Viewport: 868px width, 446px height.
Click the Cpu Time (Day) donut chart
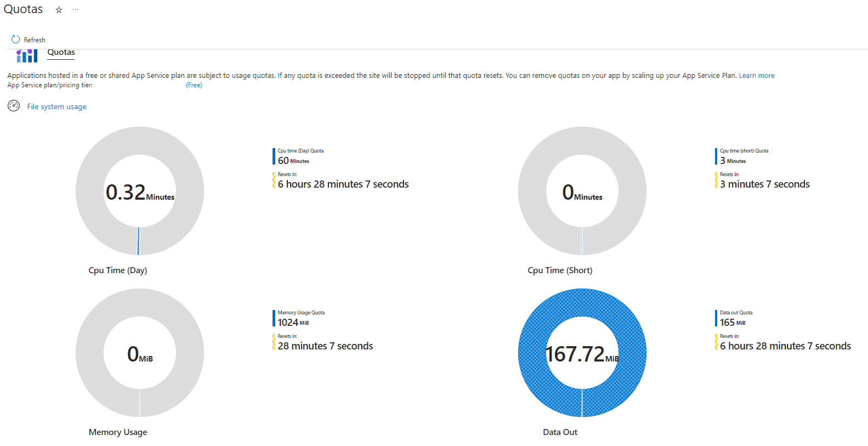(x=140, y=191)
